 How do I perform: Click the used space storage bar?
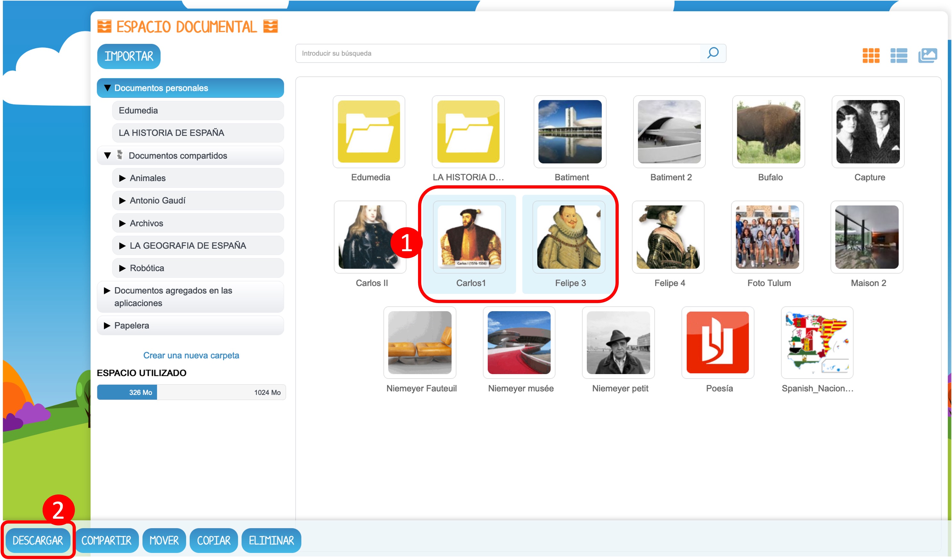[x=191, y=392]
